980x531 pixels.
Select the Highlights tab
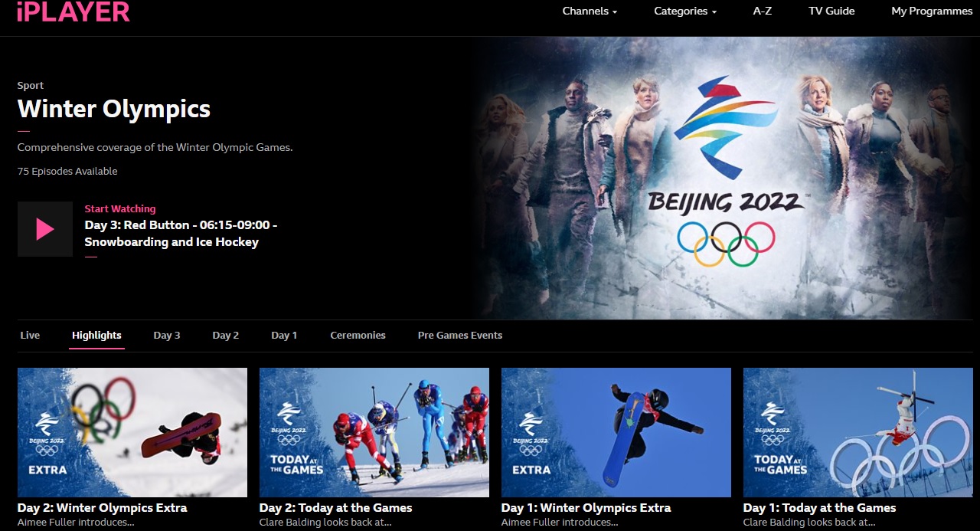tap(96, 335)
